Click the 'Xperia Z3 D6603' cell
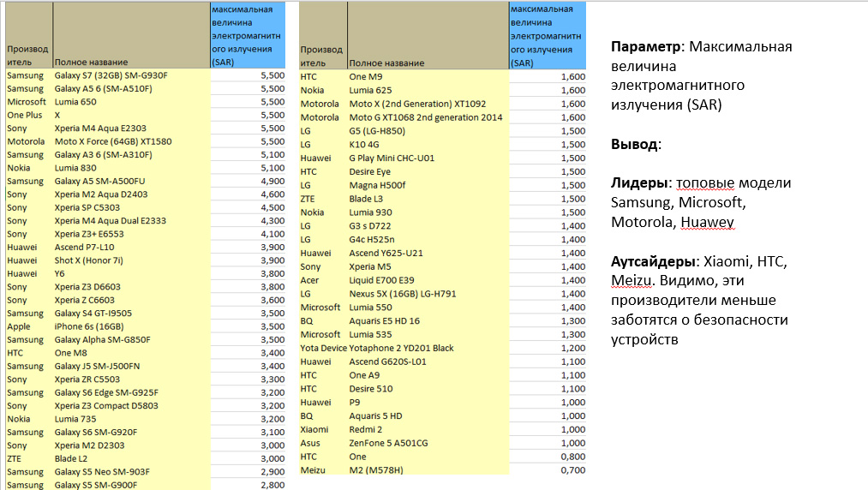The image size is (868, 490). point(132,287)
